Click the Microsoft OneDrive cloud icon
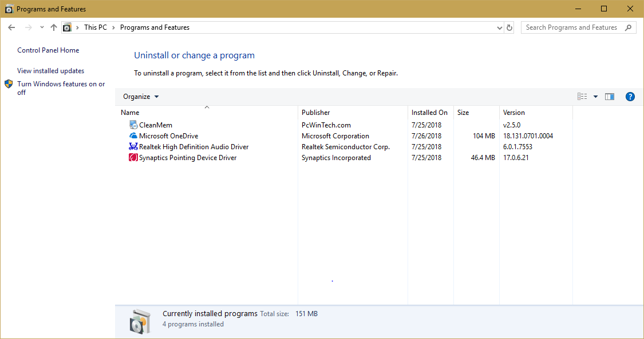 pyautogui.click(x=133, y=135)
